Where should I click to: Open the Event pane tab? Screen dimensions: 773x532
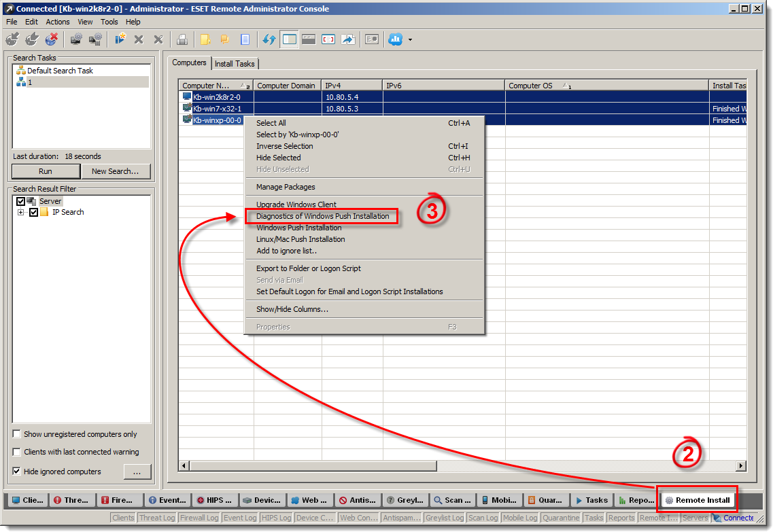click(x=167, y=500)
